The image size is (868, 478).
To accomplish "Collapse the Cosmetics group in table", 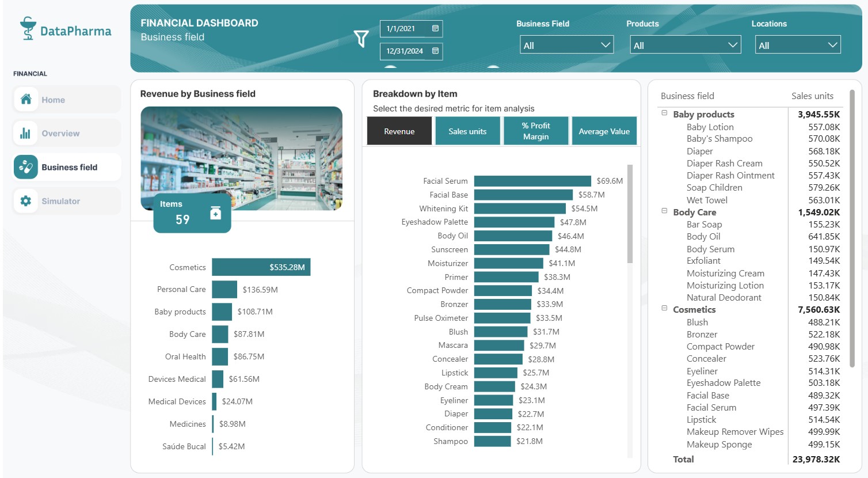I will (664, 309).
